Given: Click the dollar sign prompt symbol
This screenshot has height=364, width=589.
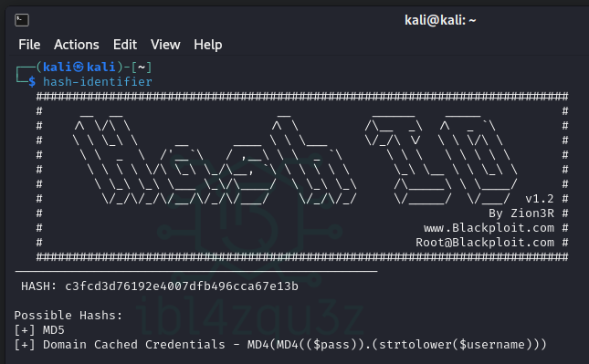Looking at the screenshot, I should point(32,81).
